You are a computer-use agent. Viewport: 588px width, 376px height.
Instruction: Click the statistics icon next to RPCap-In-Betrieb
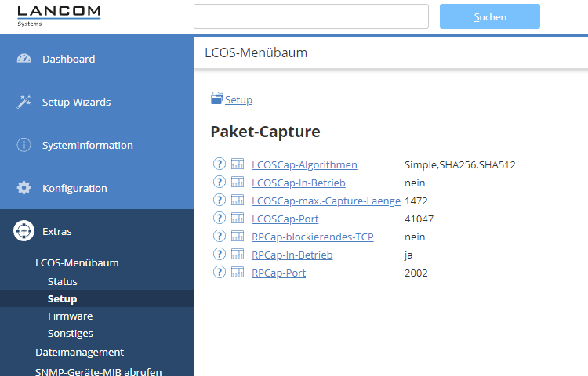(238, 255)
